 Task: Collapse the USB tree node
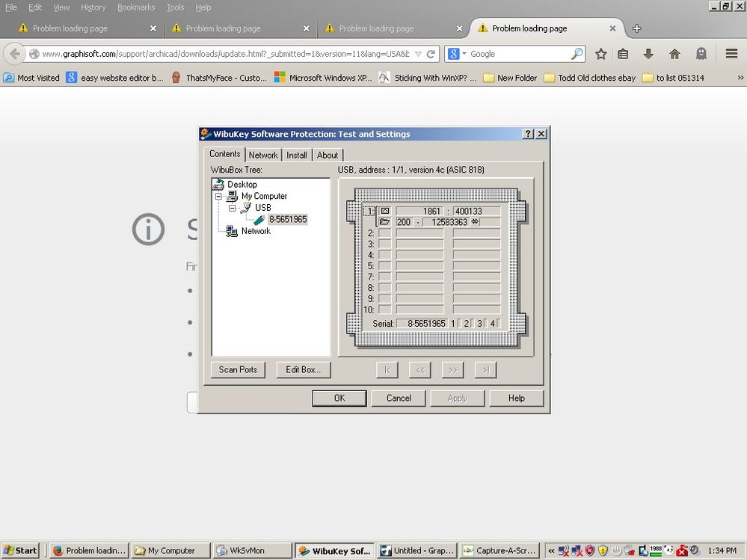pos(232,208)
